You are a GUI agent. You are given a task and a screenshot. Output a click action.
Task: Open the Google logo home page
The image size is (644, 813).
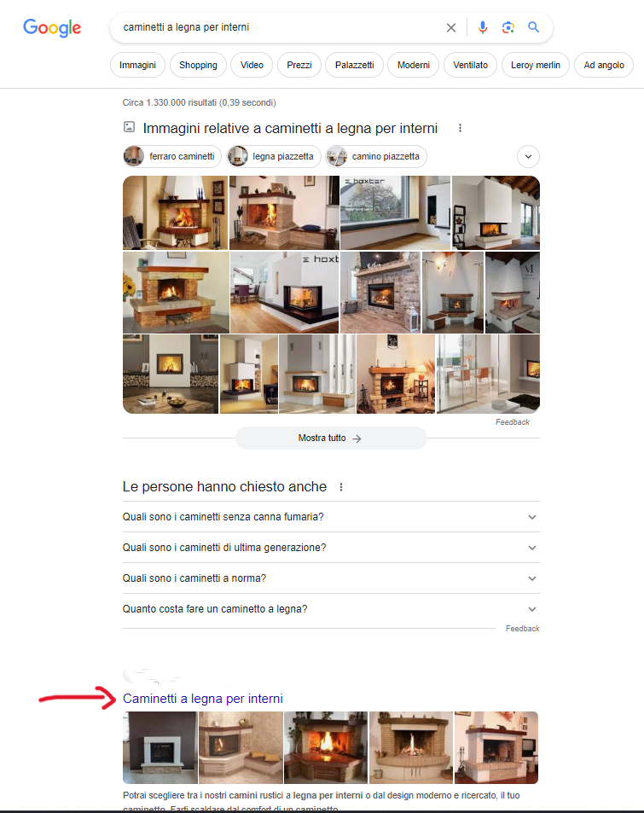click(52, 27)
